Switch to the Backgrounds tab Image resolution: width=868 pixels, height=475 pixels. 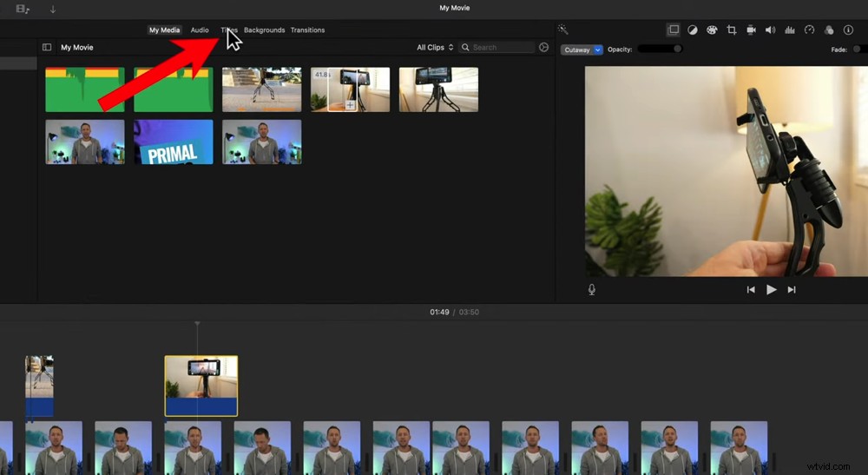tap(264, 30)
